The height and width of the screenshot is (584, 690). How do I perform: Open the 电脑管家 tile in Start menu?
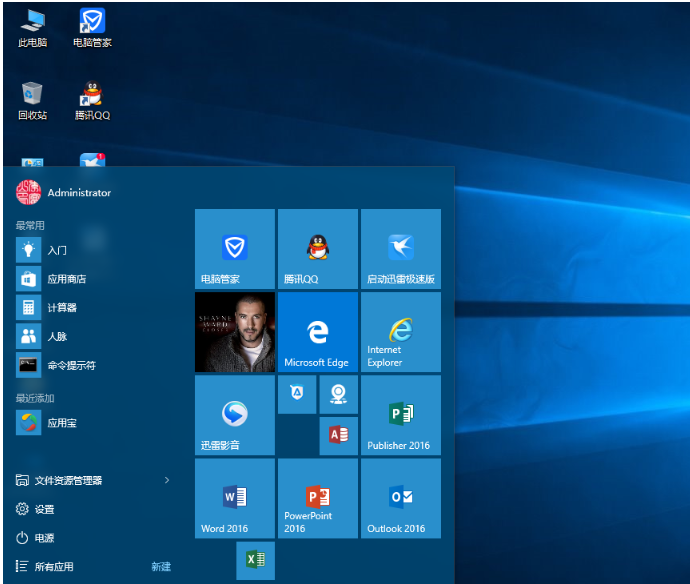coord(234,249)
